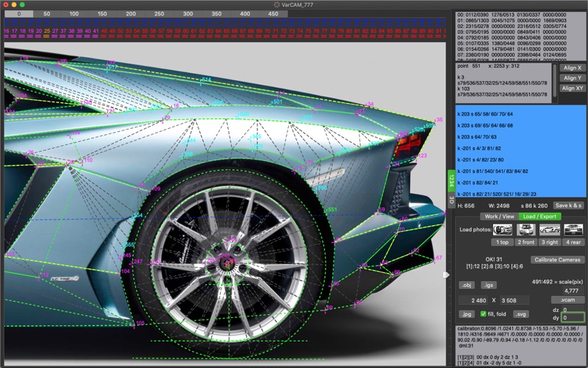Switch to the Work / View tab
The image size is (588, 368).
pyautogui.click(x=500, y=216)
